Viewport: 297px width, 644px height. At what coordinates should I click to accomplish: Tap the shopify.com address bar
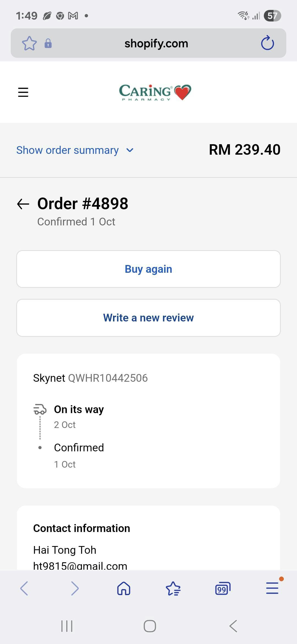pos(156,43)
